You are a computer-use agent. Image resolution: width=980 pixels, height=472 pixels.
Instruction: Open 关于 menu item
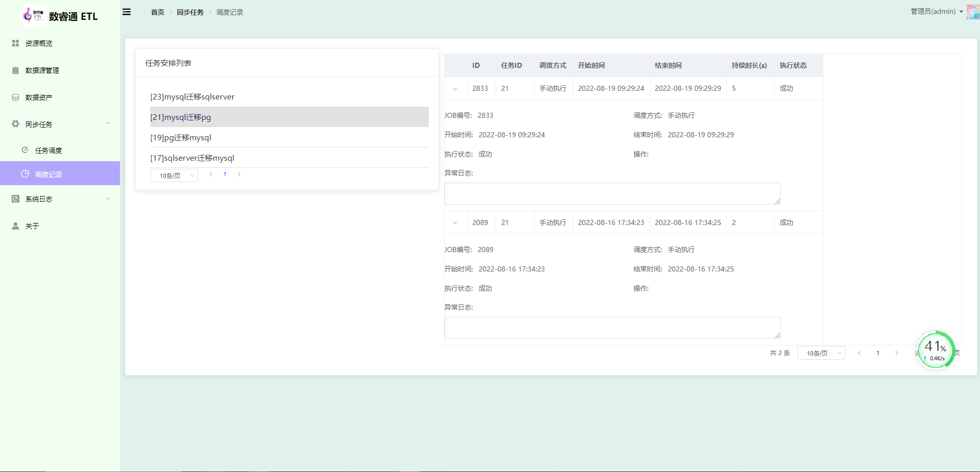tap(60, 226)
